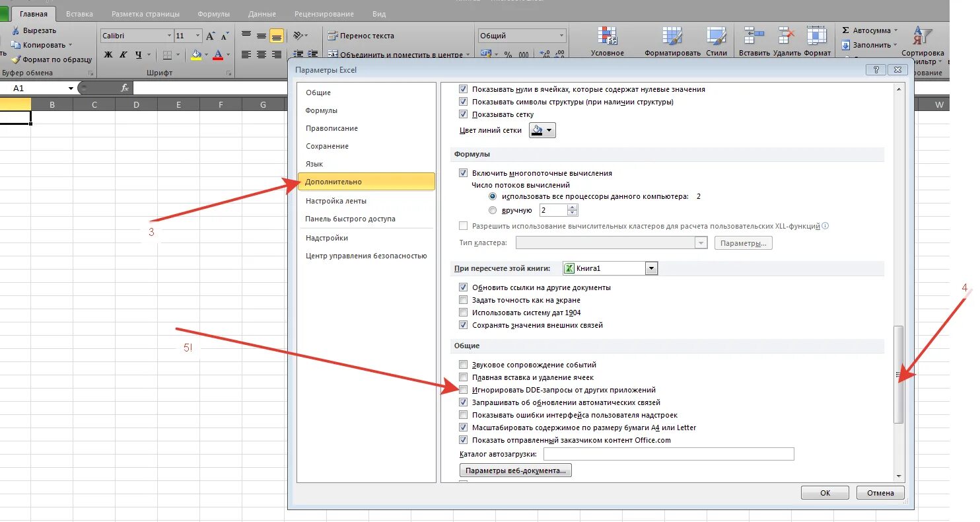The height and width of the screenshot is (522, 980).
Task: Toggle italic К formatting
Action: [123, 55]
